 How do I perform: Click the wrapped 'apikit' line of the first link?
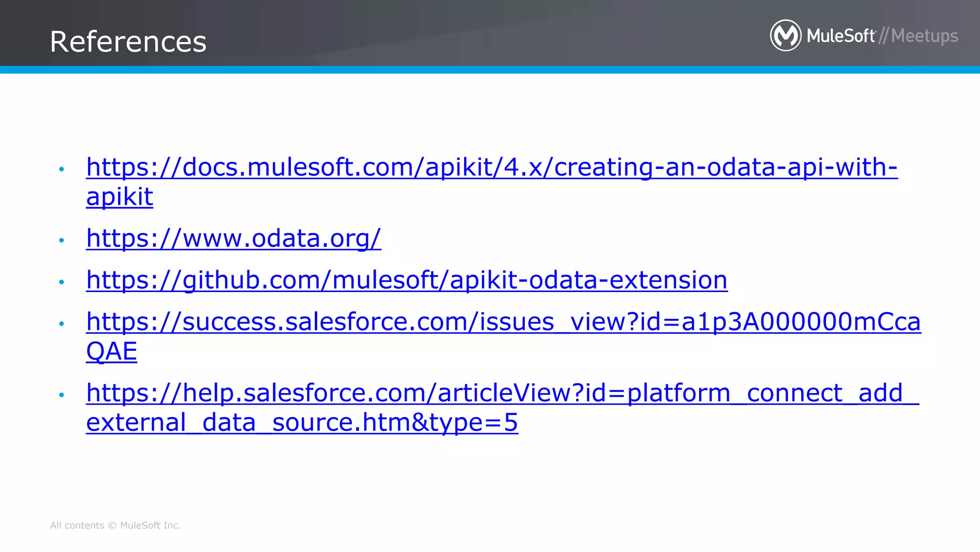coord(120,197)
